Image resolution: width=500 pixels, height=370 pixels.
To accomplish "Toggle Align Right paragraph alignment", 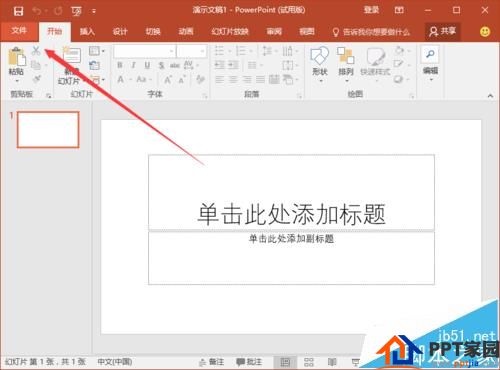I will tap(247, 79).
